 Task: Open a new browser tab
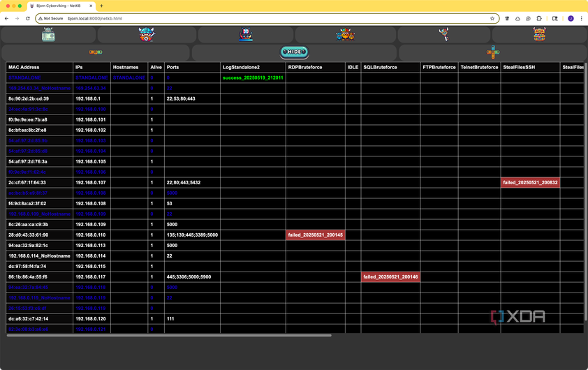[102, 6]
